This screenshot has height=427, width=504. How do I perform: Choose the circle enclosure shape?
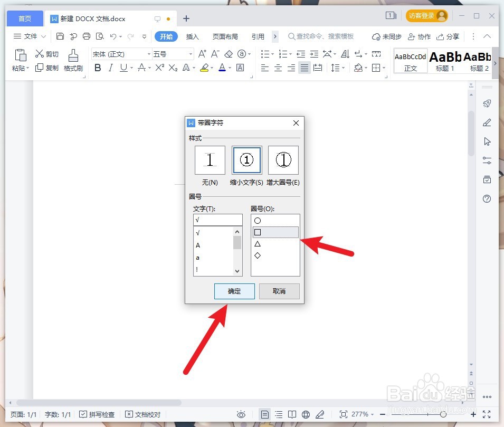click(x=258, y=221)
